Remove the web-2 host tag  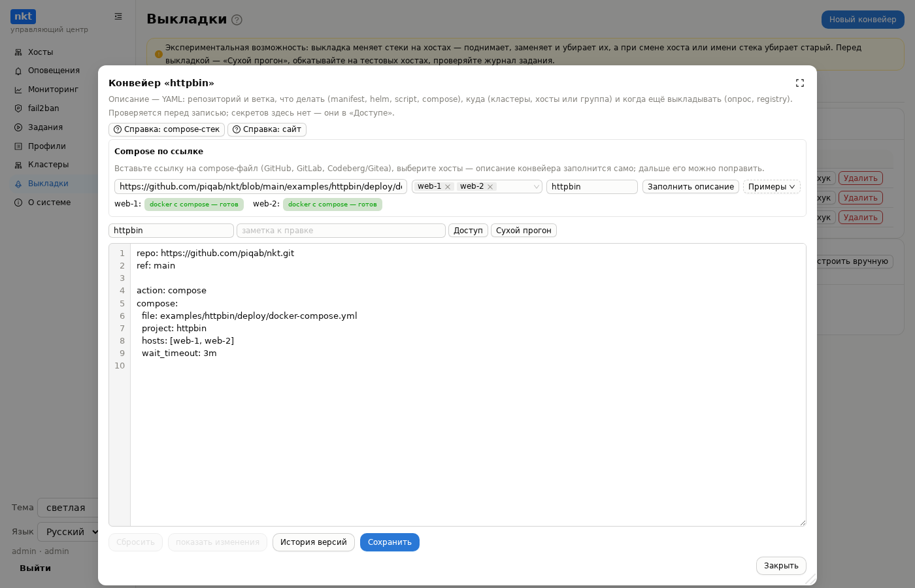point(490,187)
